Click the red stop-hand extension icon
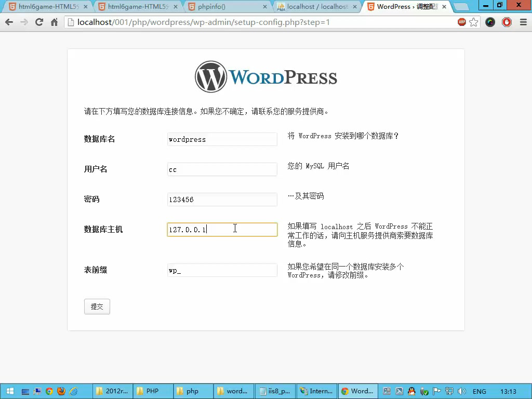The height and width of the screenshot is (399, 532). click(507, 22)
